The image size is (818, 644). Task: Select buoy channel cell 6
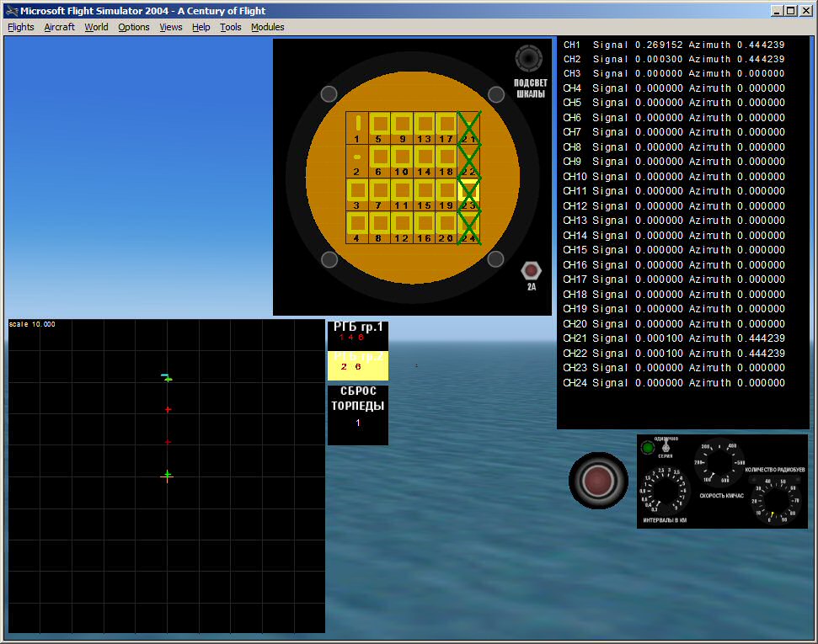click(379, 161)
